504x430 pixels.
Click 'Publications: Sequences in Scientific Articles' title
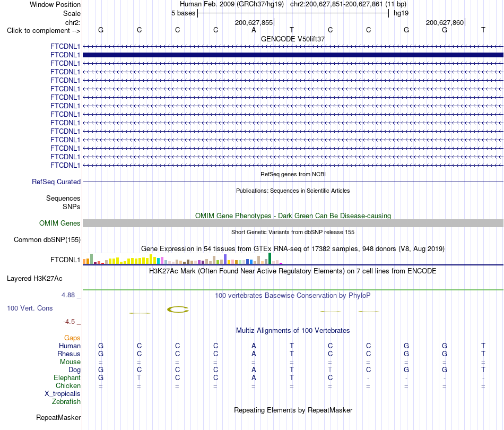pos(293,191)
